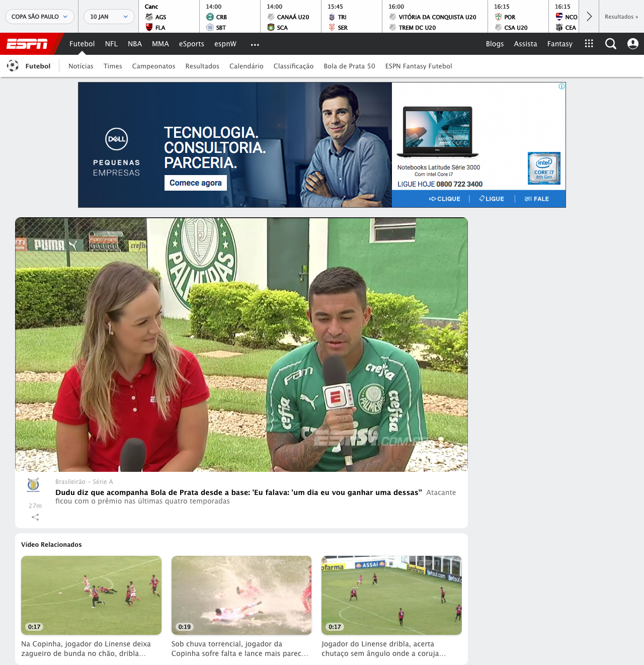Viewport: 644px width, 665px height.
Task: Select the Notícias subnav tab
Action: click(81, 66)
